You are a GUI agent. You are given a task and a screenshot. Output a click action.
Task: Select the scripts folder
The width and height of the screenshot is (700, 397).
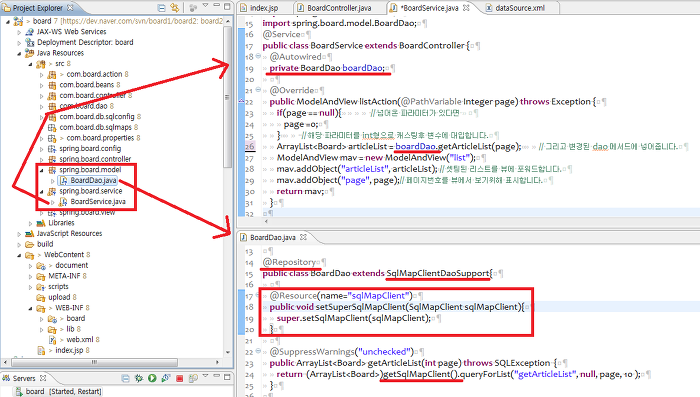click(x=58, y=287)
